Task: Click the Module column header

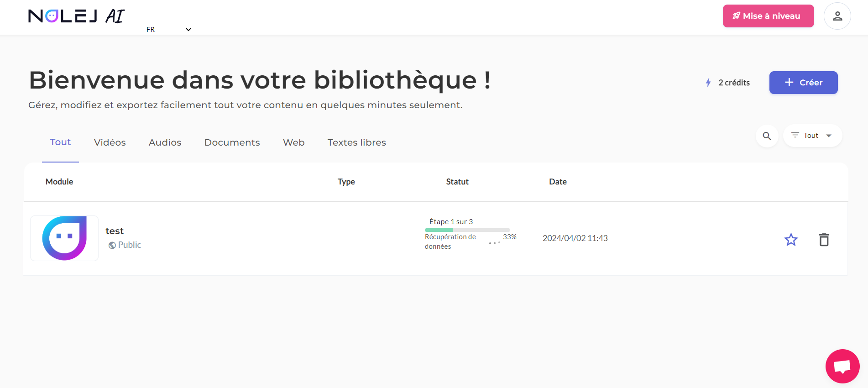Action: point(59,182)
